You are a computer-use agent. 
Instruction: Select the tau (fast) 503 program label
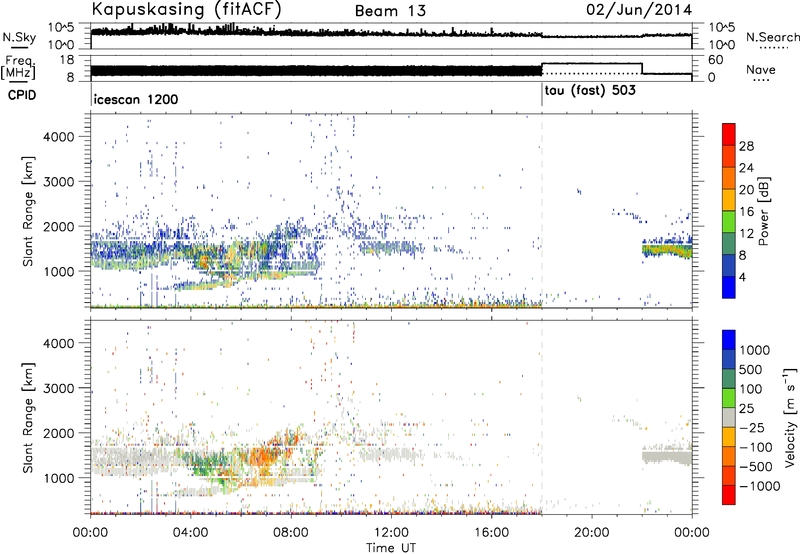pyautogui.click(x=590, y=91)
